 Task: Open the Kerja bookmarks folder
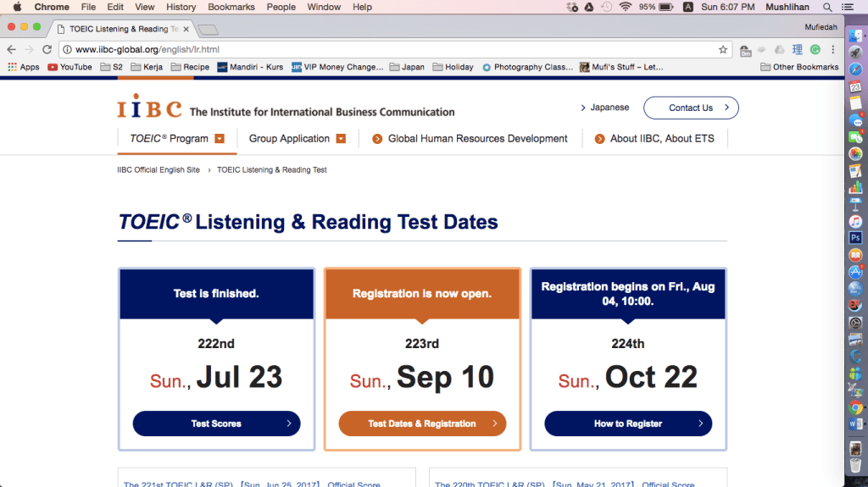[x=147, y=67]
